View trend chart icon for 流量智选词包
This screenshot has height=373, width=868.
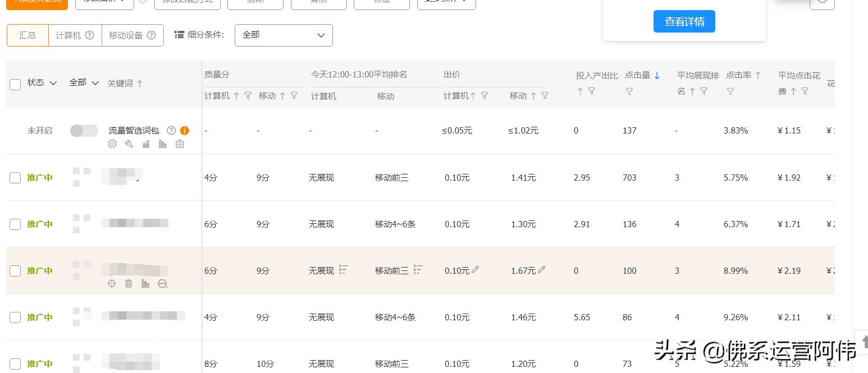(146, 144)
